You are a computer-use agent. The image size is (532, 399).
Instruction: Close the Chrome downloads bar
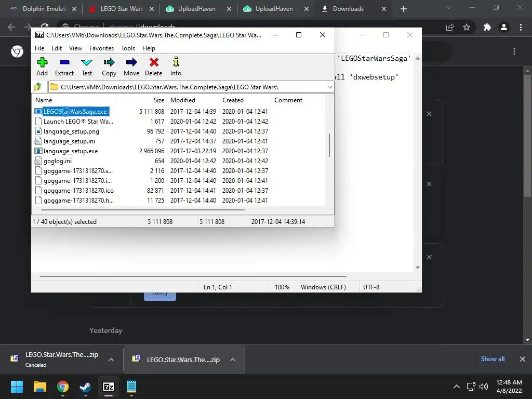523,359
